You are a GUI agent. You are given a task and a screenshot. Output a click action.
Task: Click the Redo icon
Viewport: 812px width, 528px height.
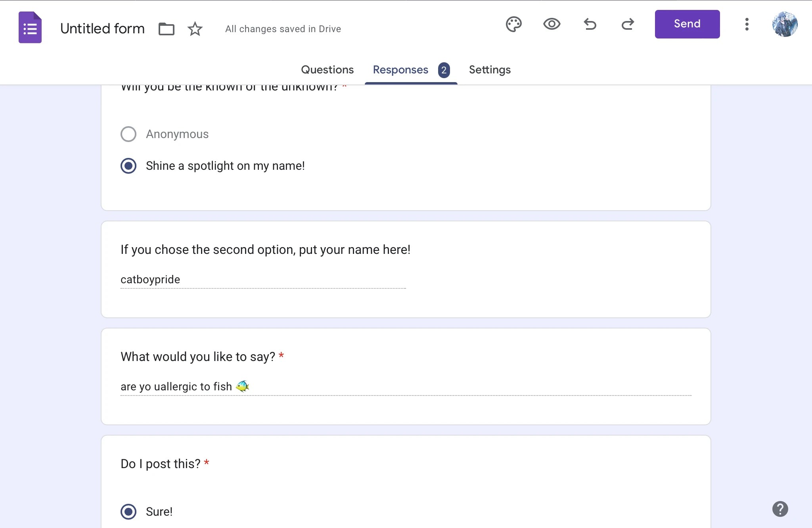pos(628,24)
